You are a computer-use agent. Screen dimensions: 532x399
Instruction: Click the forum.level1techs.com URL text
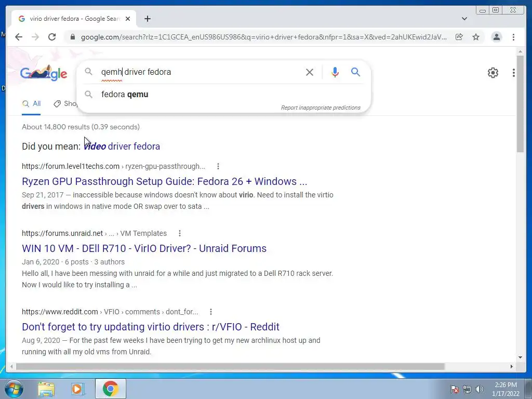pyautogui.click(x=71, y=166)
